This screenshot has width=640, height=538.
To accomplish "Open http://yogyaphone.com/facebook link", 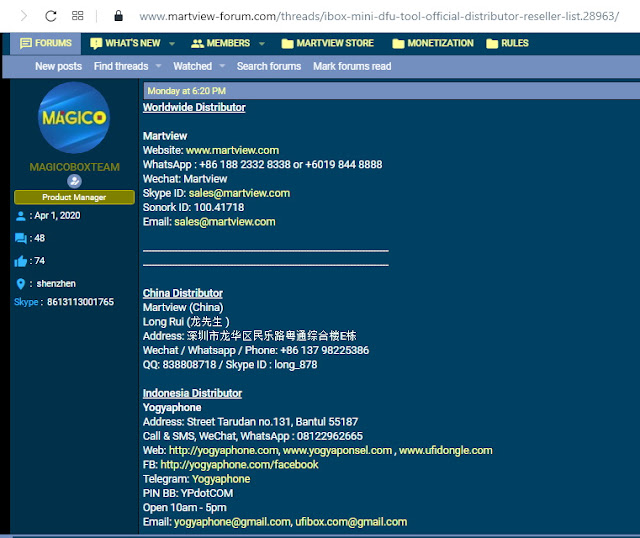I will click(x=239, y=465).
